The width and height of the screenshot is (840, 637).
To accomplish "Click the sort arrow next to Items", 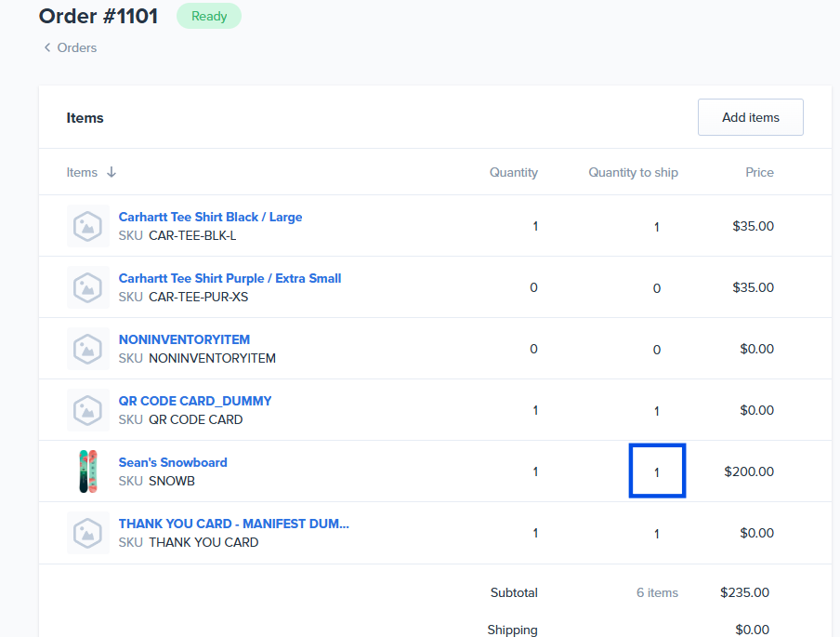I will pos(112,172).
